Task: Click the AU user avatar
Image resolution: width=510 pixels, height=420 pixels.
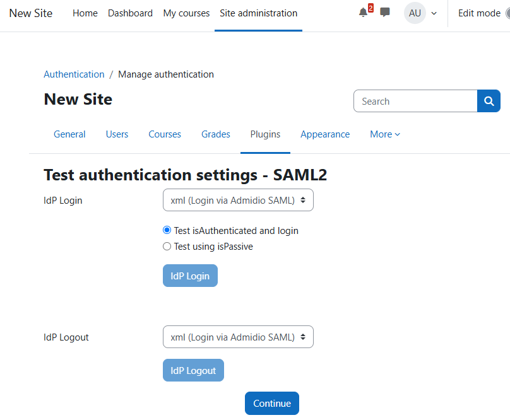Action: tap(415, 13)
